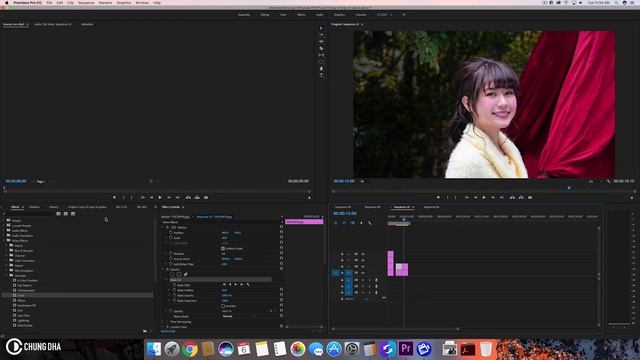Screen dimensions: 640x360
Task: Click the Effects panel search field
Action: 29,214
